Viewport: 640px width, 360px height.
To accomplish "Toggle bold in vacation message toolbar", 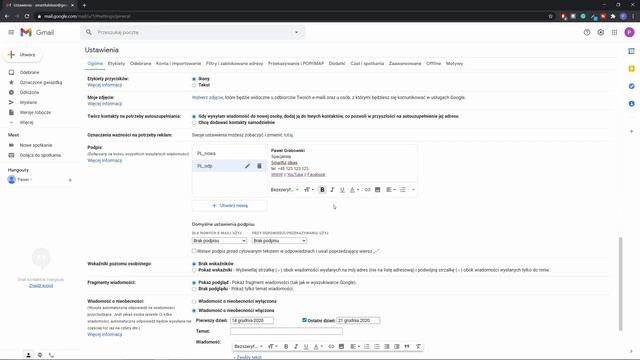I will pyautogui.click(x=286, y=346).
